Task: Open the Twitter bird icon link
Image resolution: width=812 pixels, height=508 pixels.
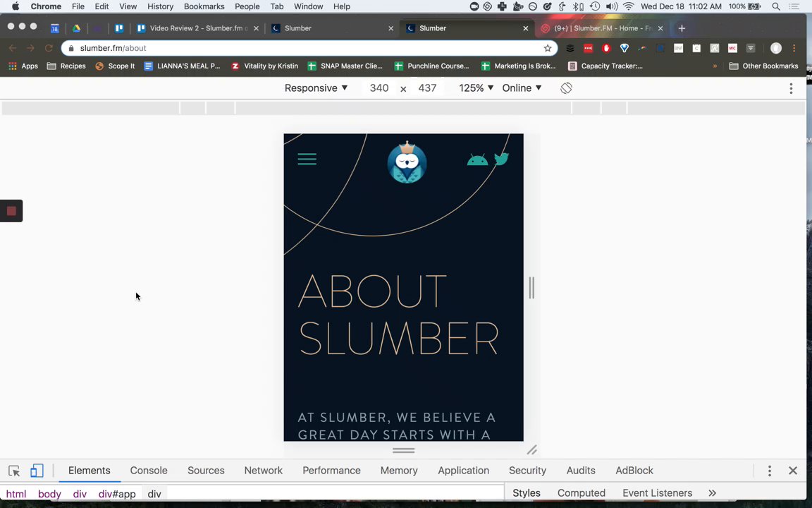Action: click(x=501, y=159)
